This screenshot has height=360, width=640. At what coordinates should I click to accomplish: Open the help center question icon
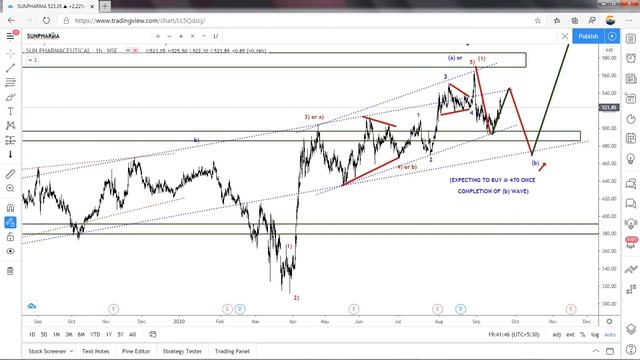(x=631, y=349)
